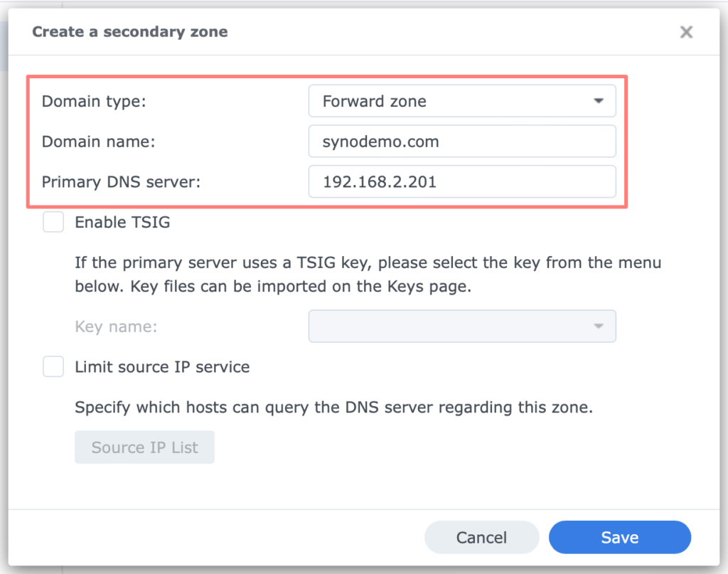Click the Domain name input field
Viewport: 728px width, 574px height.
click(462, 141)
